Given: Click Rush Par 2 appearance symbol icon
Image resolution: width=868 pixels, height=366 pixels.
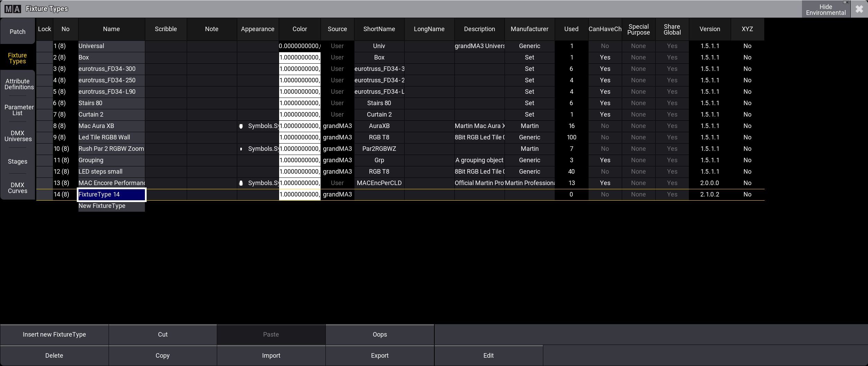Looking at the screenshot, I should pyautogui.click(x=241, y=149).
